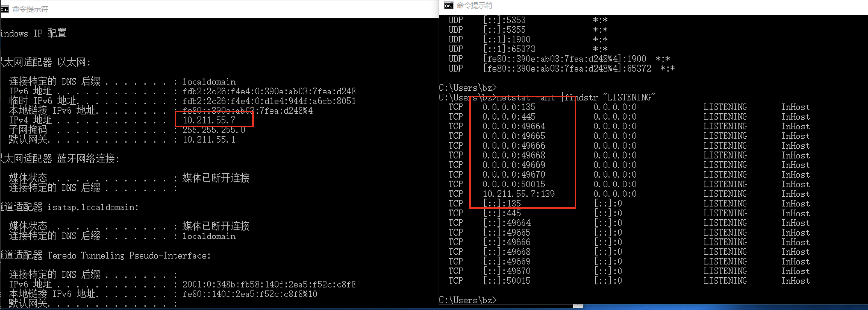
Task: Select the IPv4 address 10.211.55.7 in ipconfig output
Action: tap(209, 120)
